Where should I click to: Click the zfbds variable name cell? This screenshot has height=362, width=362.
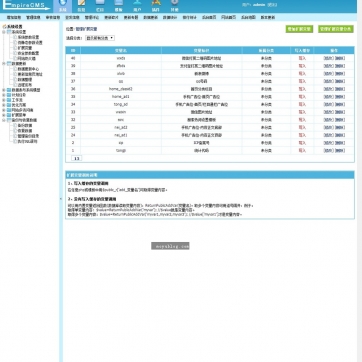point(121,66)
